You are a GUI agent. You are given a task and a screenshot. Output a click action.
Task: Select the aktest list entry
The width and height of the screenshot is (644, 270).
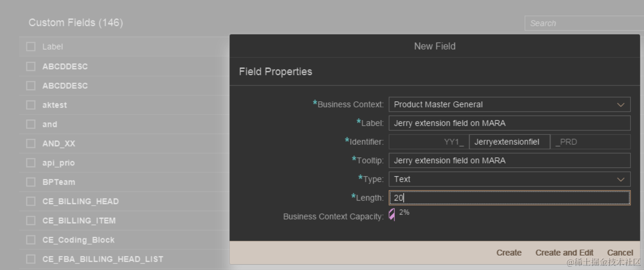[x=55, y=105]
